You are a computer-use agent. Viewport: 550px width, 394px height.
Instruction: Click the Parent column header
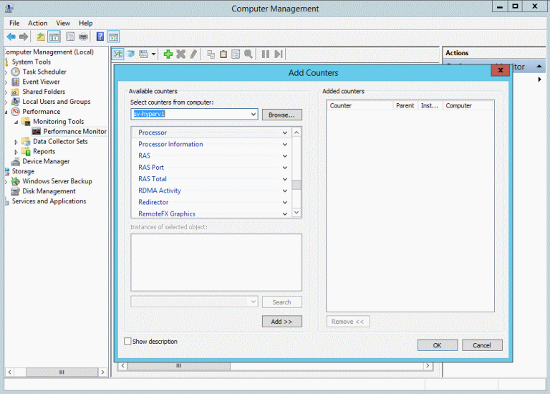tap(405, 106)
